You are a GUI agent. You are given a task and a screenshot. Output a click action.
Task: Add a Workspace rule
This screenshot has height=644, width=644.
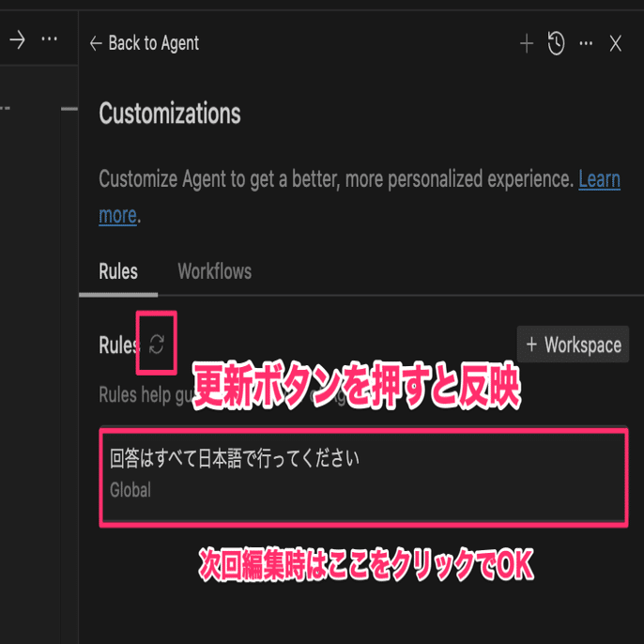pos(573,345)
